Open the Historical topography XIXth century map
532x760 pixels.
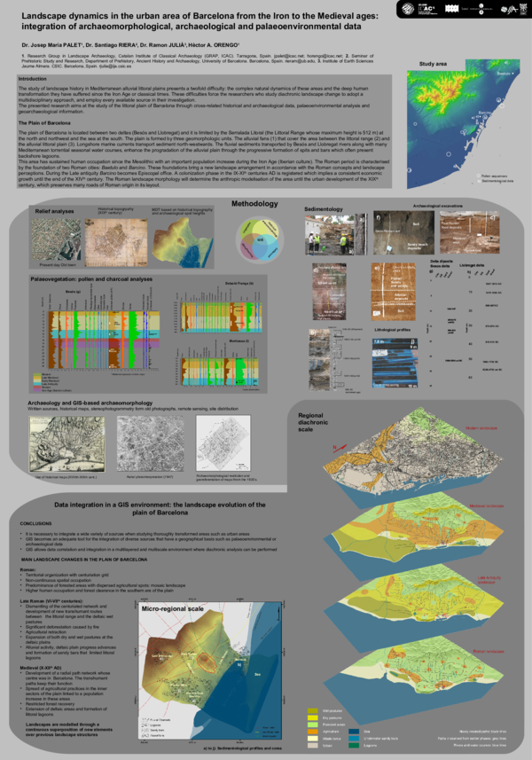pos(116,242)
